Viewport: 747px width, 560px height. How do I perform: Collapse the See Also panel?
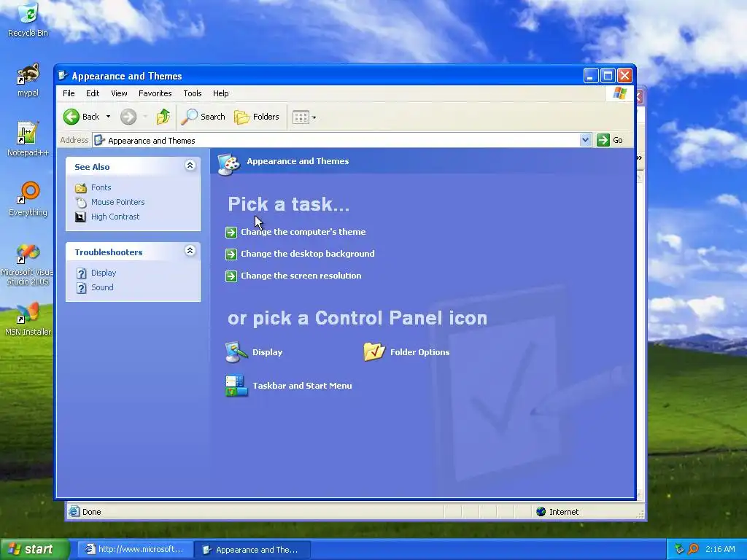coord(190,166)
